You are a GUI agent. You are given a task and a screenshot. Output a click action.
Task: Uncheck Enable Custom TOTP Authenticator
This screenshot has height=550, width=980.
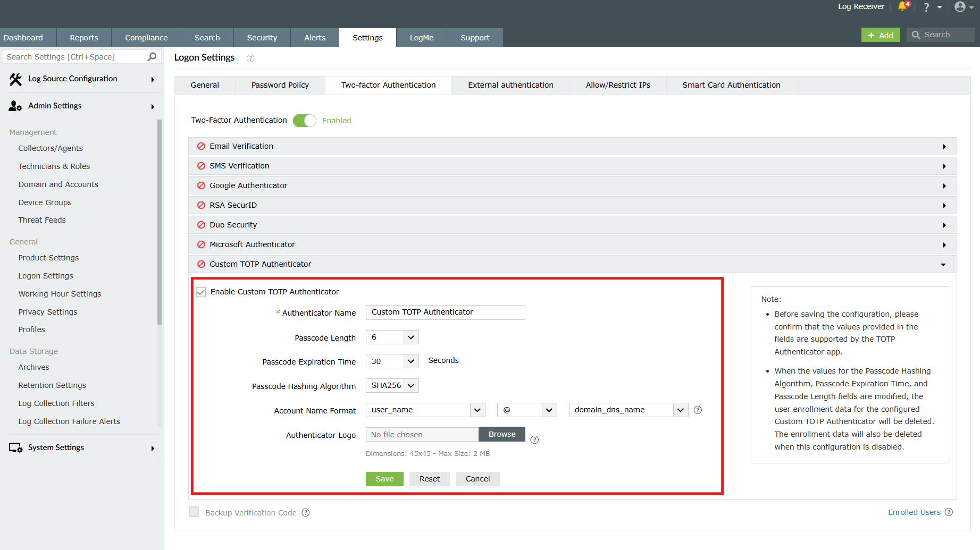[x=201, y=292]
